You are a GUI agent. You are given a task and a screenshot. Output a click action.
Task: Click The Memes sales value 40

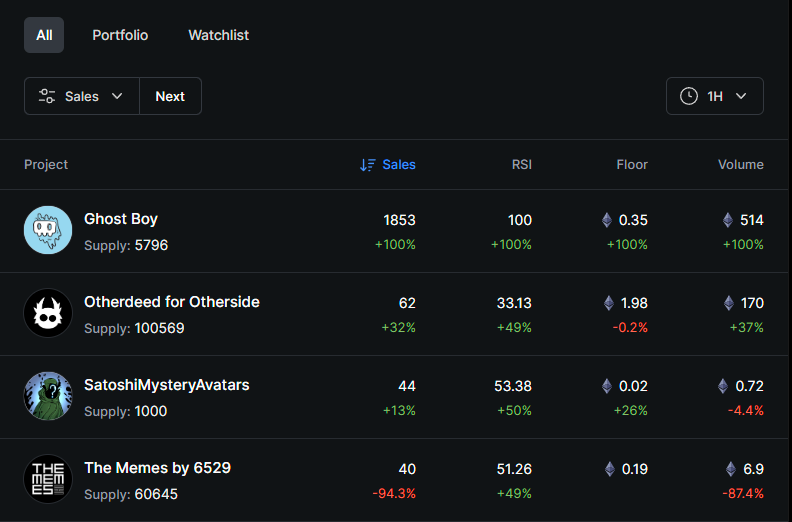click(407, 469)
